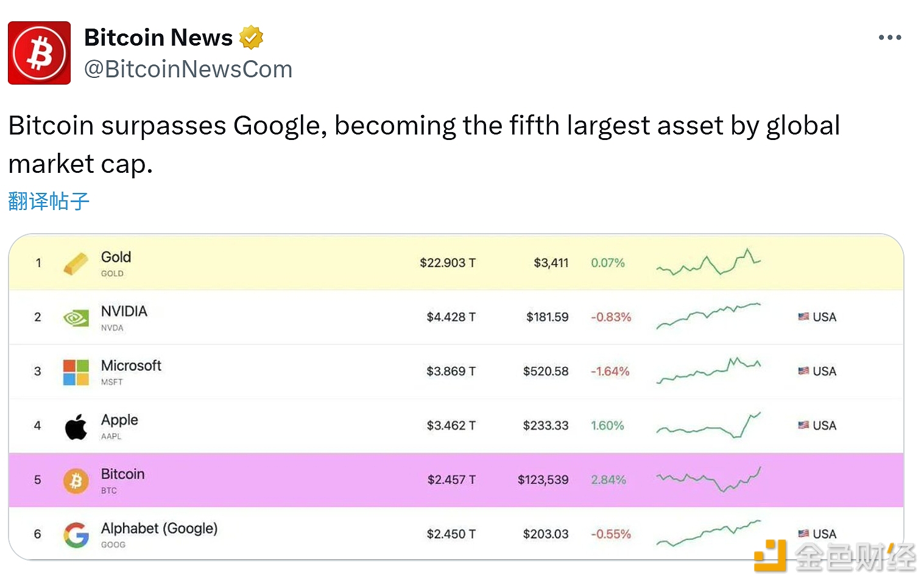The width and height of the screenshot is (924, 580).
Task: Click the NVIDIA logo icon
Action: [76, 318]
